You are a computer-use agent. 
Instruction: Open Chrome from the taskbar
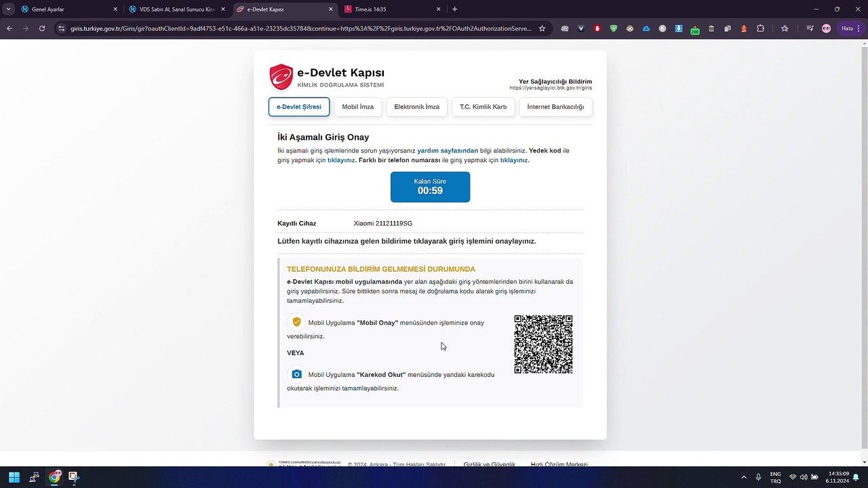[54, 477]
